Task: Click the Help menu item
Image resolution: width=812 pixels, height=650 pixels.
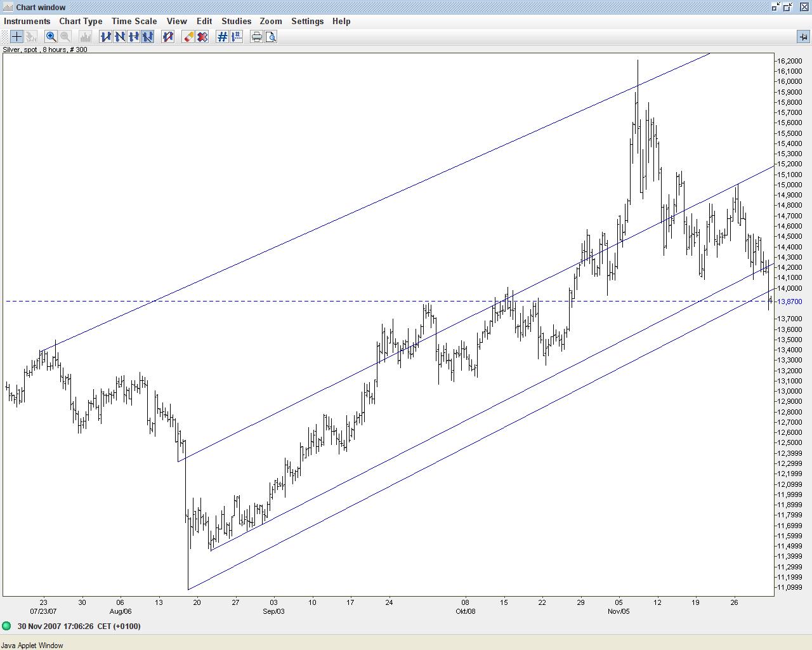Action: [341, 21]
